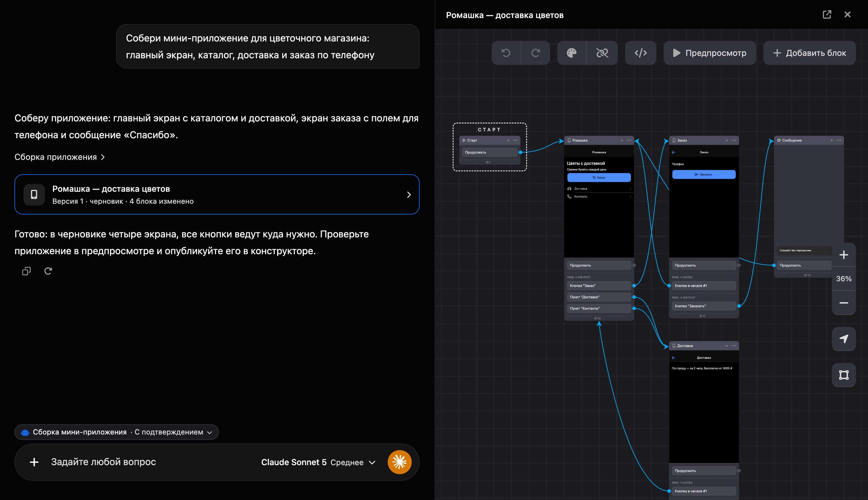Open the three-dots menu on Ромашка block
Viewport: 868px width, 500px height.
click(629, 140)
